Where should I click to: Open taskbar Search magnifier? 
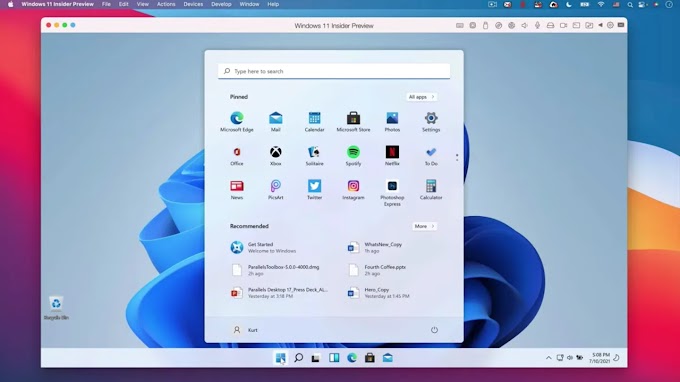(298, 358)
